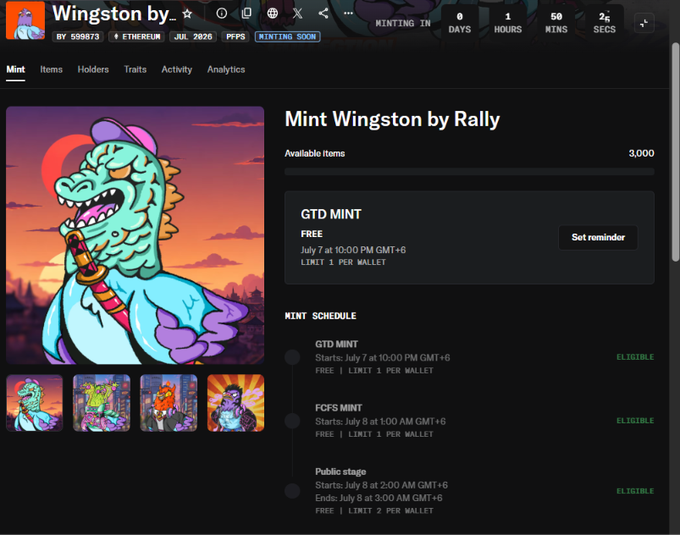The height and width of the screenshot is (535, 680).
Task: Click the HOURS countdown box
Action: (508, 23)
